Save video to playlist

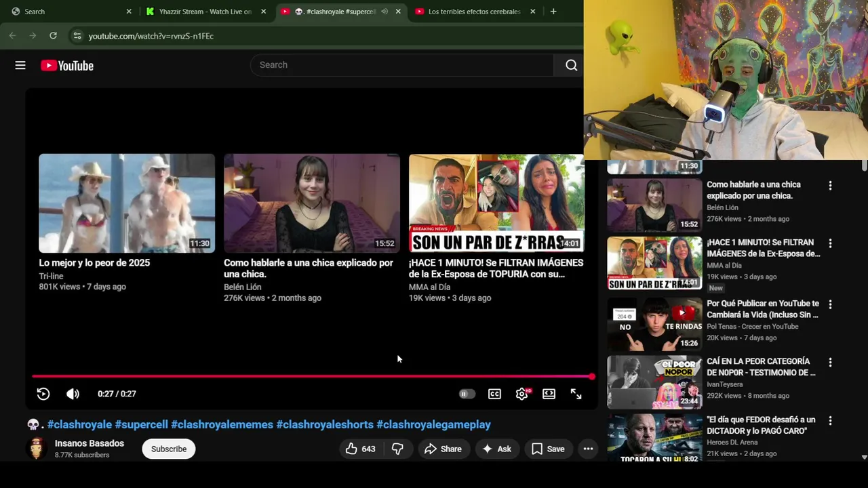tap(548, 449)
